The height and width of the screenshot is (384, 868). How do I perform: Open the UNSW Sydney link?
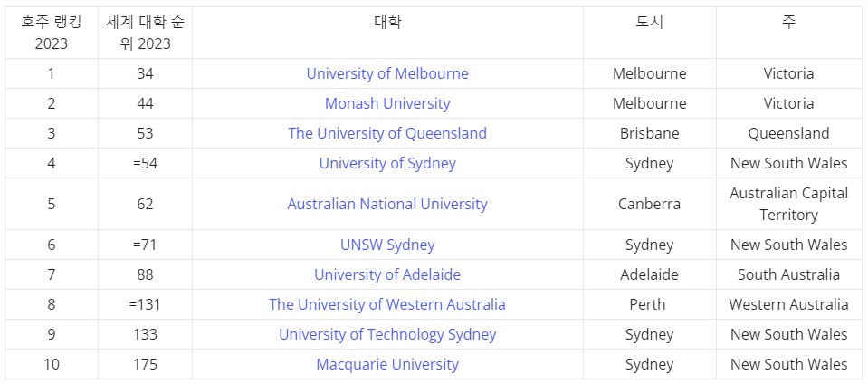point(387,245)
